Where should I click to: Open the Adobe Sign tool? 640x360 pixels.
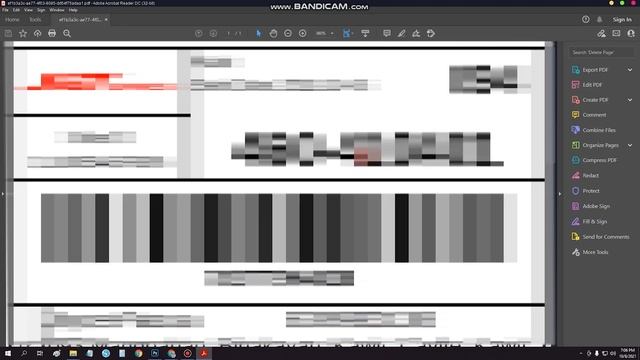[596, 206]
